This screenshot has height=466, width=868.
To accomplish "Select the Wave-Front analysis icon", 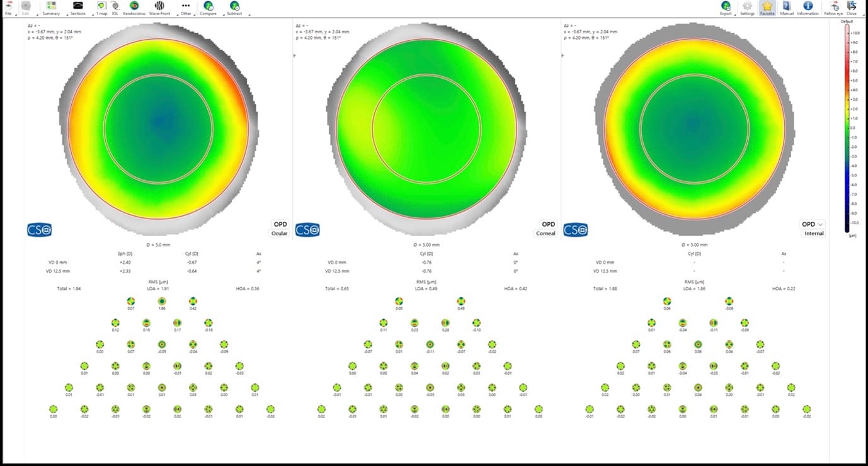I will [x=159, y=8].
